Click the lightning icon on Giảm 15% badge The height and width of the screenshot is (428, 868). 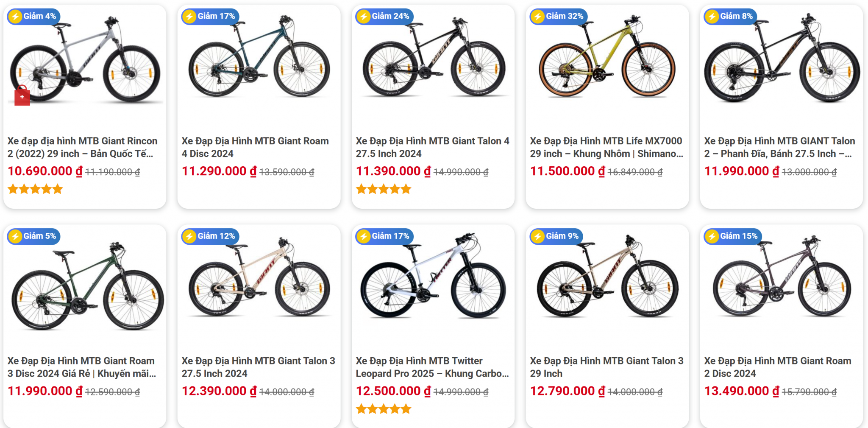point(712,236)
